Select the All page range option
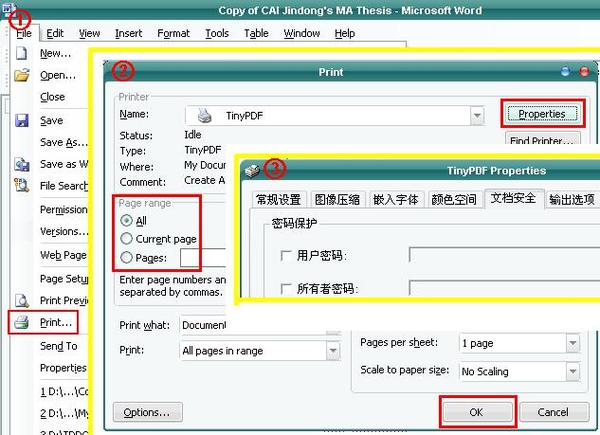The width and height of the screenshot is (600, 435). click(x=126, y=221)
